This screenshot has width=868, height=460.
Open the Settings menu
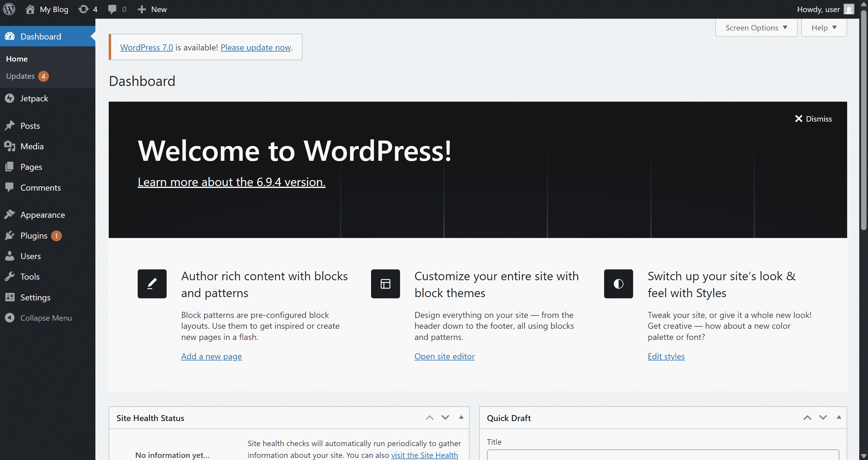pyautogui.click(x=47, y=297)
